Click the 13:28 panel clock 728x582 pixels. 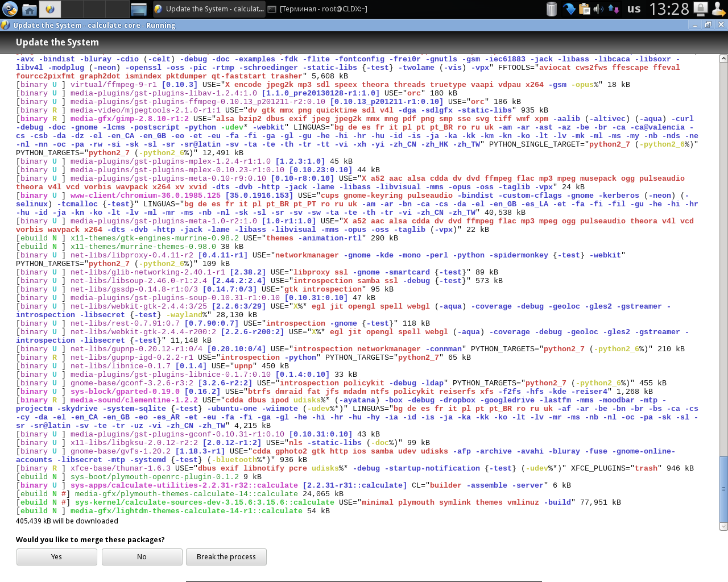669,9
